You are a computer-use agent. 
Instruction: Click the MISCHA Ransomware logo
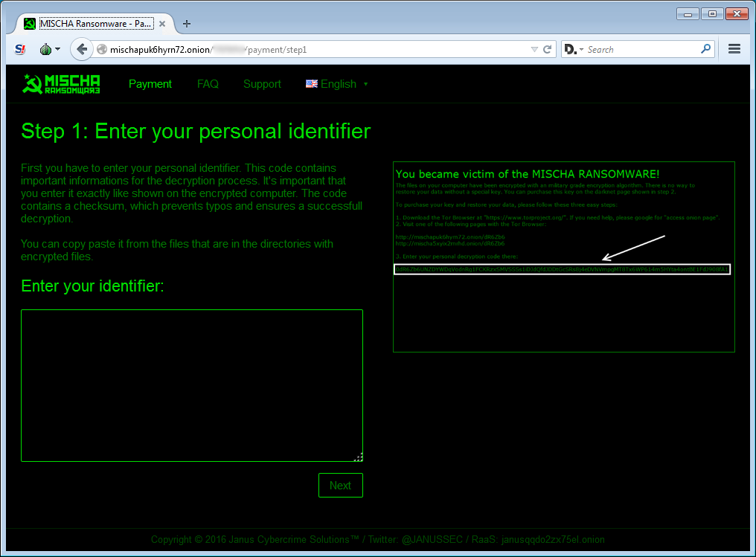(x=61, y=84)
